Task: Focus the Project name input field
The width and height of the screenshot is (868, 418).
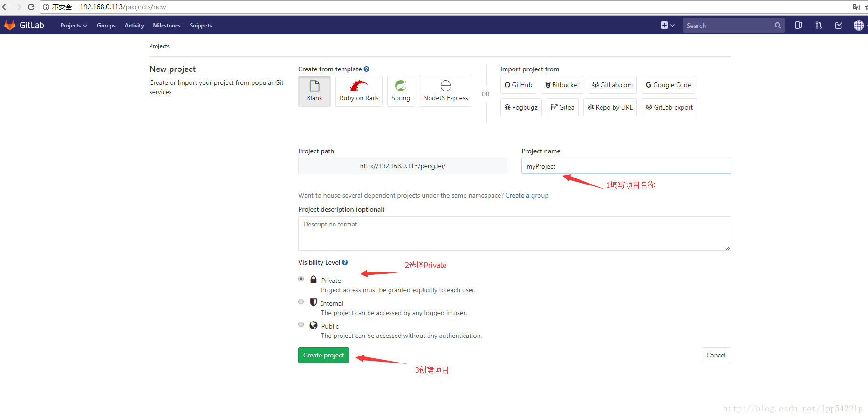Action: 626,166
